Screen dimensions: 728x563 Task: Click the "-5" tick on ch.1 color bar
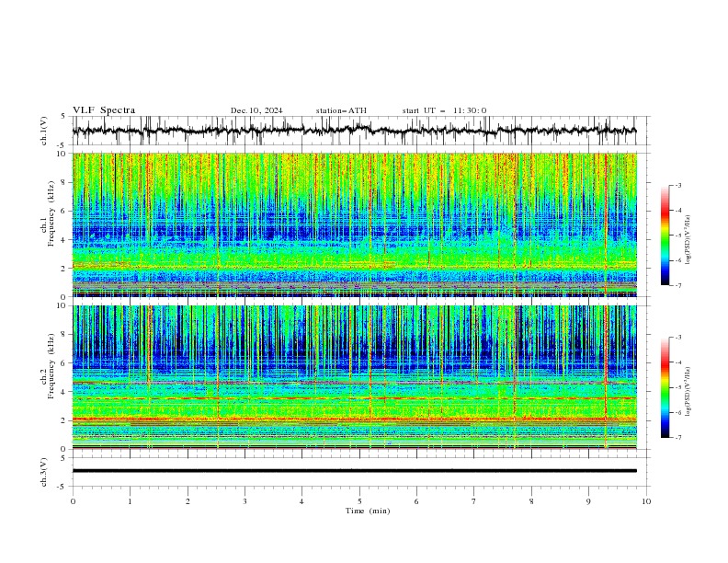[x=677, y=236]
